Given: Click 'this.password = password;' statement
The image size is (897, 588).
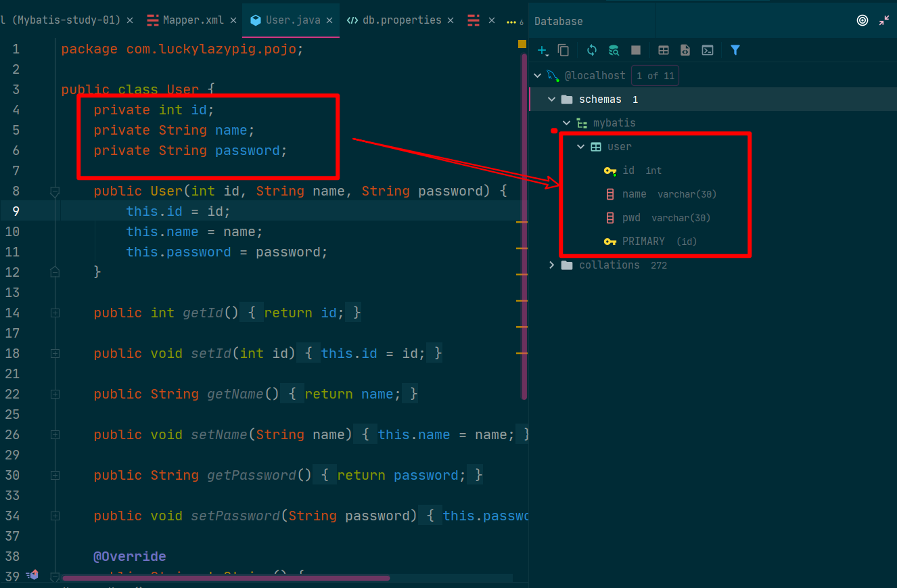Looking at the screenshot, I should [227, 252].
